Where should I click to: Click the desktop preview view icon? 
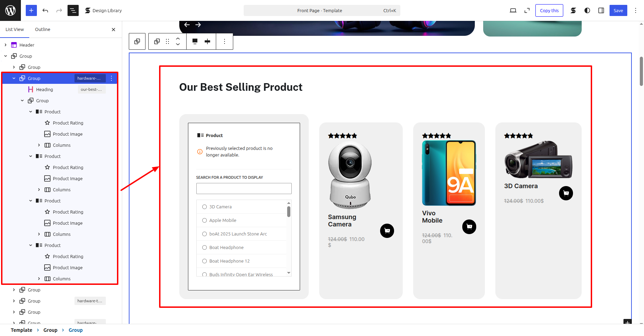tap(513, 10)
